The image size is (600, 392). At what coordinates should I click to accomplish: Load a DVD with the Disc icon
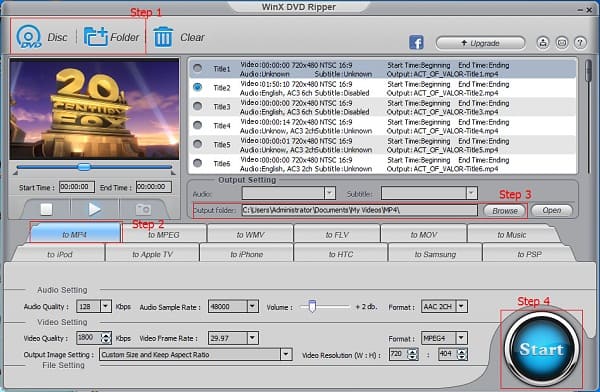click(29, 37)
